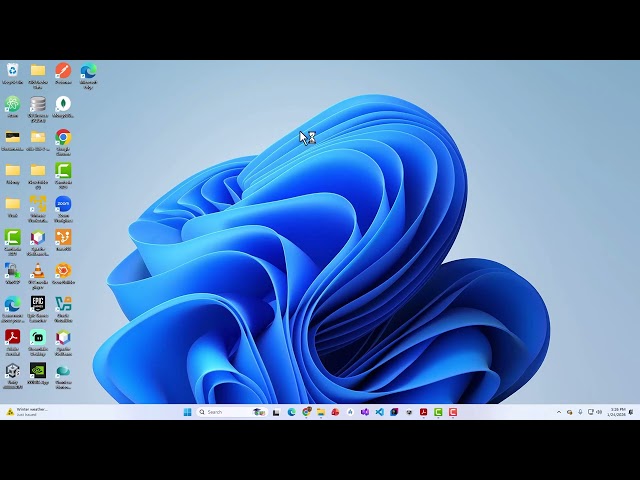Open the Atom editor desktop shortcut
Screen dimensions: 640x480
pos(13,107)
